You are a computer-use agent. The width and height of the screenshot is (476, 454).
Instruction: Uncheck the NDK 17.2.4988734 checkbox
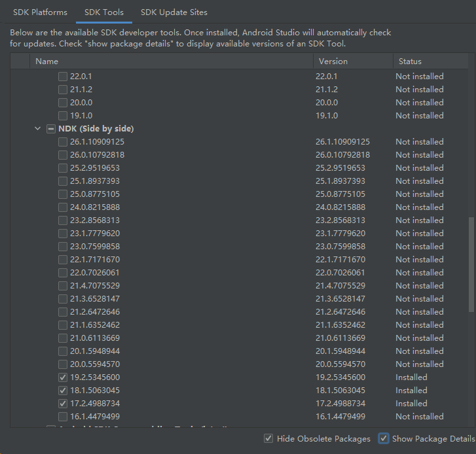(x=63, y=404)
